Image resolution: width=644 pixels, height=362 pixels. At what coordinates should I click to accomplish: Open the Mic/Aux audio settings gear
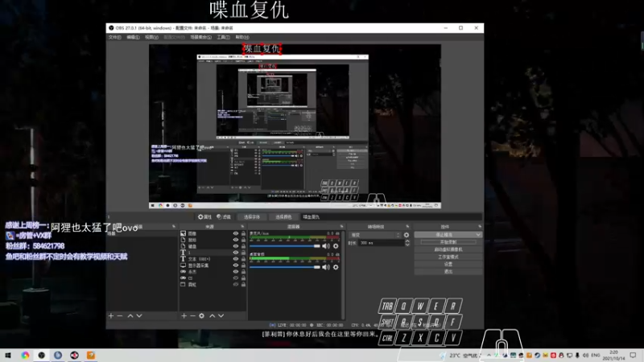[336, 246]
